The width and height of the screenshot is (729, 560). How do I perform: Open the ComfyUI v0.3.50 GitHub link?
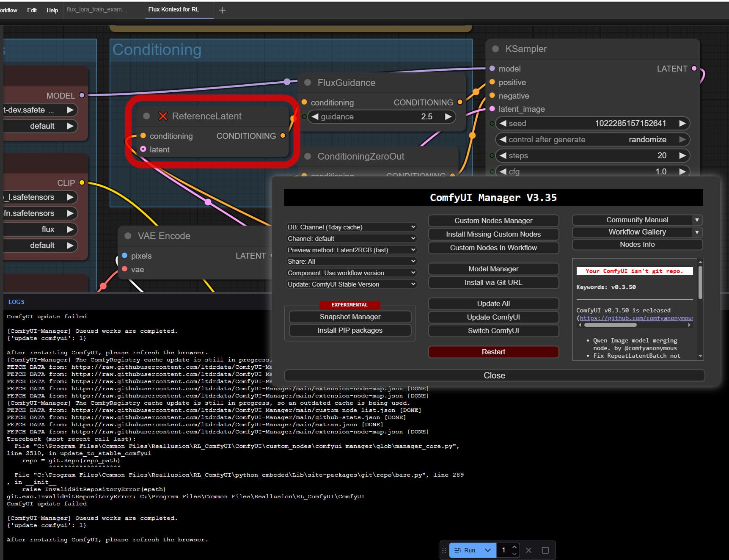click(x=636, y=318)
